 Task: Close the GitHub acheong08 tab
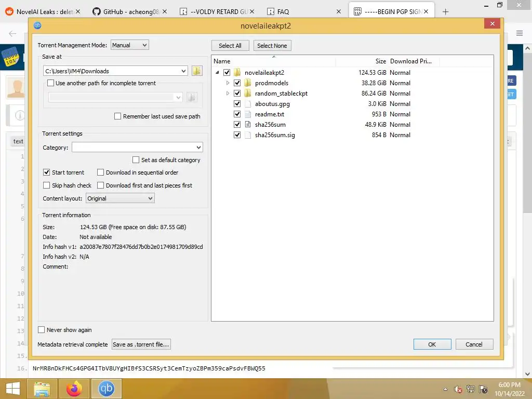(x=165, y=11)
